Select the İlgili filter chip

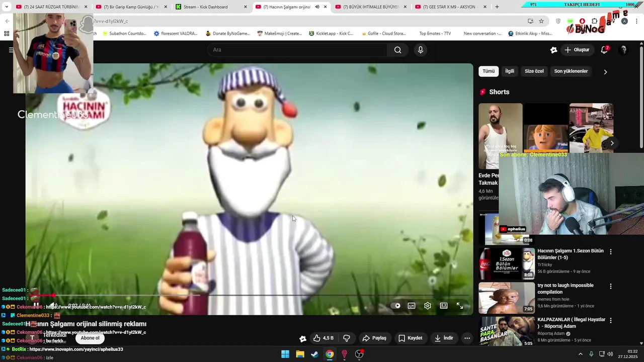pos(510,71)
